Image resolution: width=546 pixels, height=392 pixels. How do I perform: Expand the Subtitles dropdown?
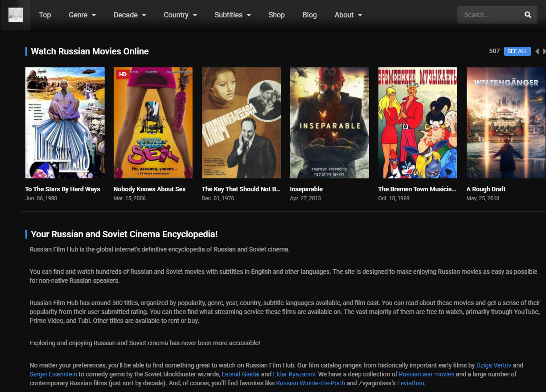point(232,15)
